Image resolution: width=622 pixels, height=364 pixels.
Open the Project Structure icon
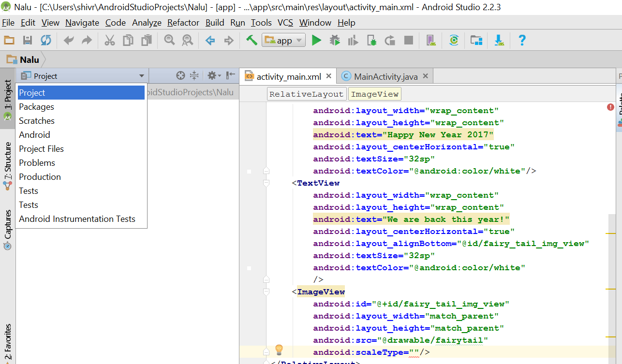(x=476, y=41)
